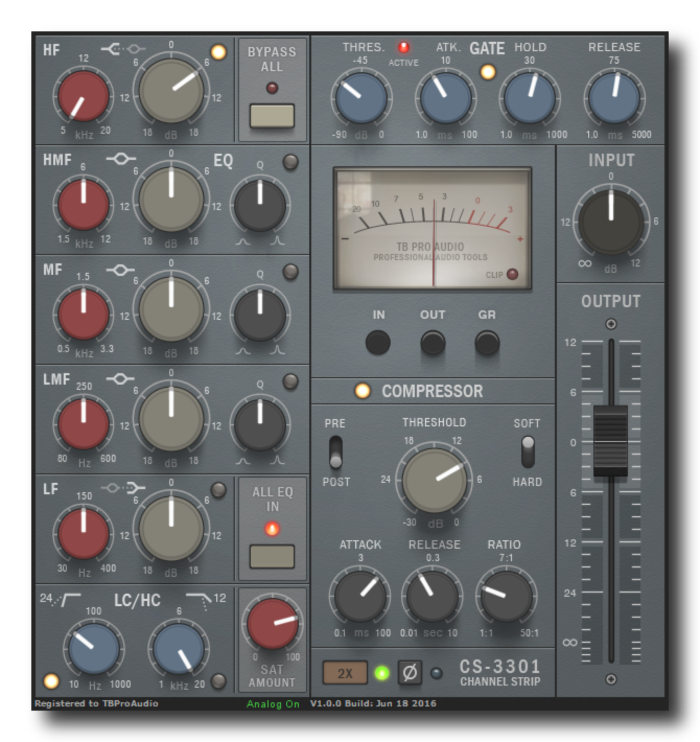700x742 pixels.
Task: Click the Gate attack knob
Action: 446,98
